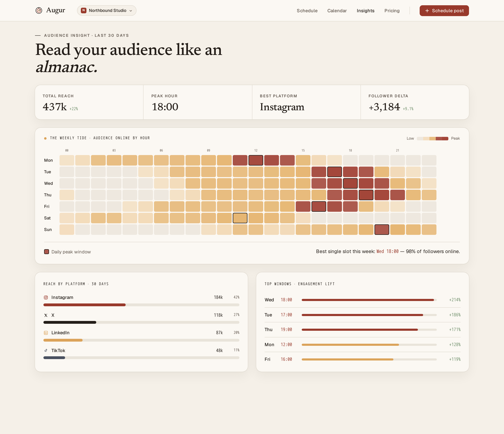
Task: Select the outlined Tuesday 17:00 peak cell
Action: [334, 172]
